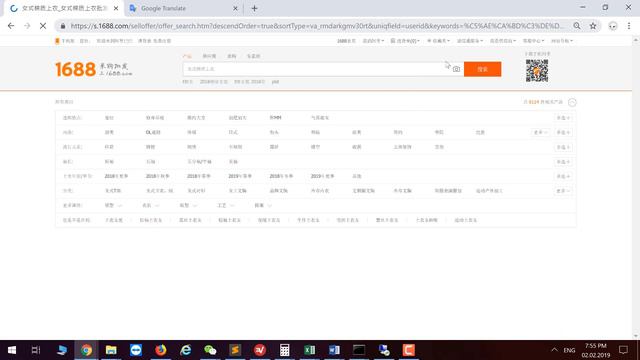640x360 pixels.
Task: View site security info via the padlock icon
Action: click(63, 26)
